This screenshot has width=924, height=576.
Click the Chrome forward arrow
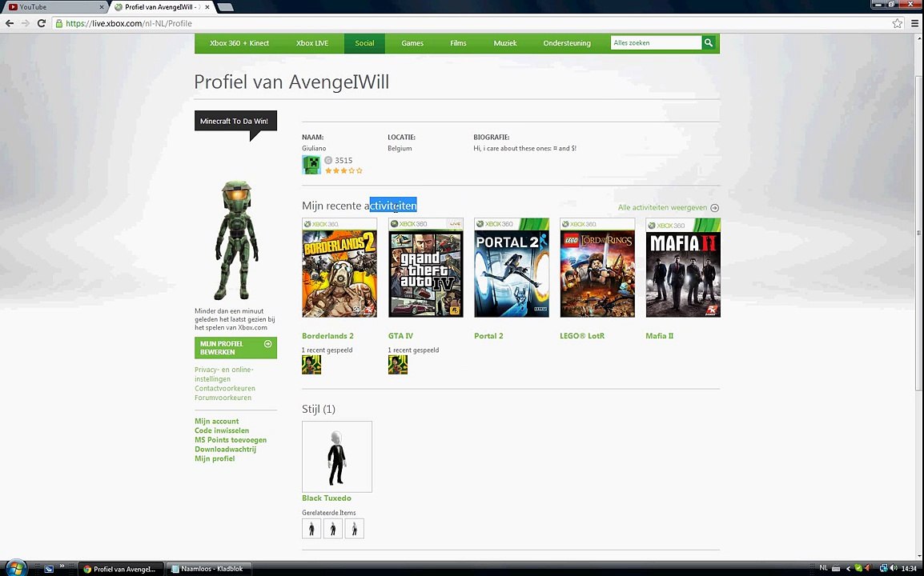tap(26, 23)
